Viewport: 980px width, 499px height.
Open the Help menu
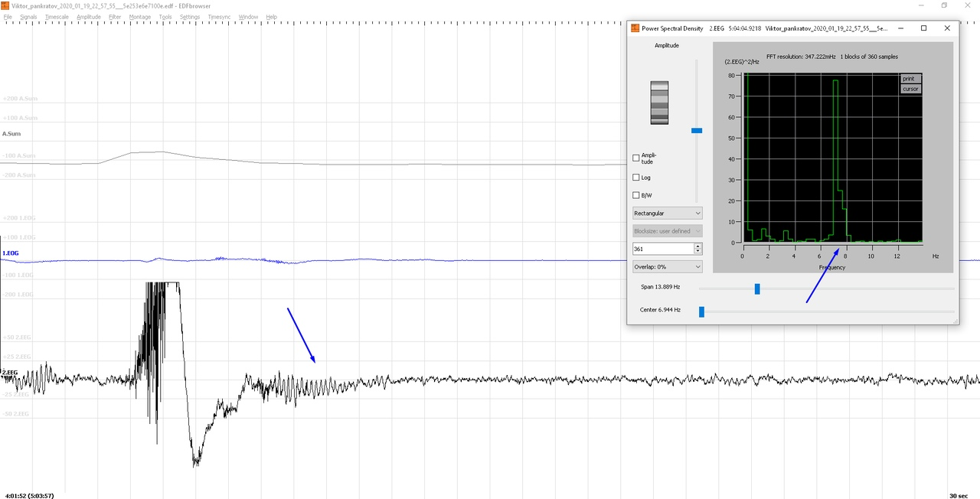(x=272, y=17)
